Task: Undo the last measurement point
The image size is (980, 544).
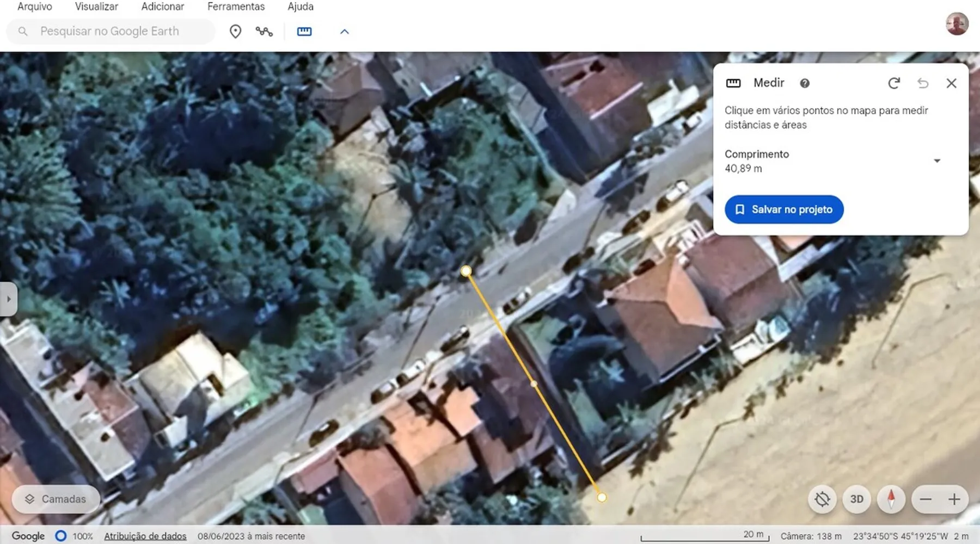Action: pos(923,83)
